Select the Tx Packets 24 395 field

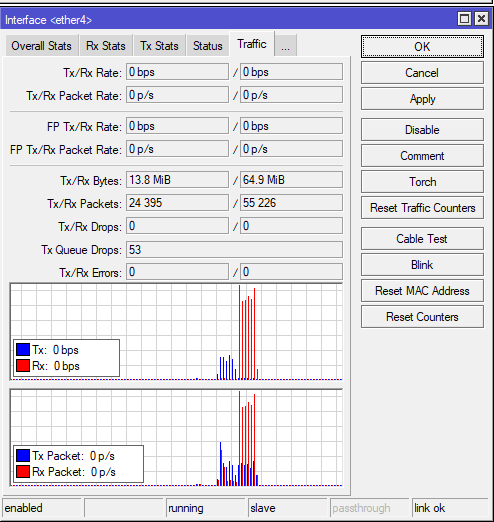[x=177, y=203]
